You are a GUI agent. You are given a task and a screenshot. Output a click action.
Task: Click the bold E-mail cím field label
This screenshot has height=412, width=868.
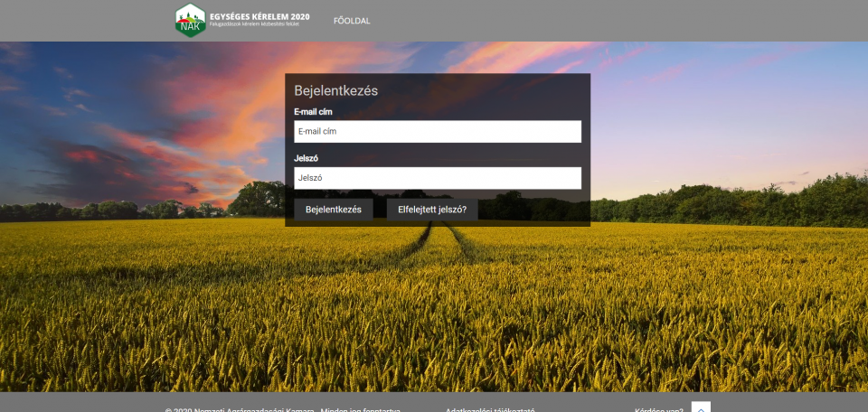pos(314,112)
